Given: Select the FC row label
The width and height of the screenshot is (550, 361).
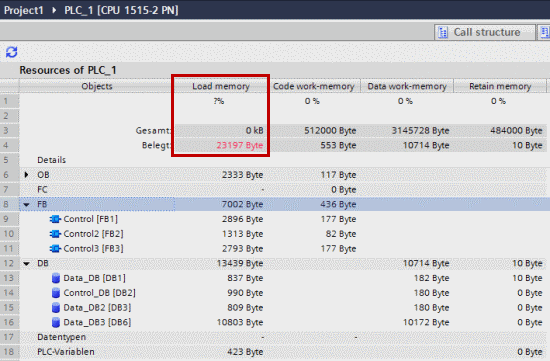Looking at the screenshot, I should coord(42,189).
